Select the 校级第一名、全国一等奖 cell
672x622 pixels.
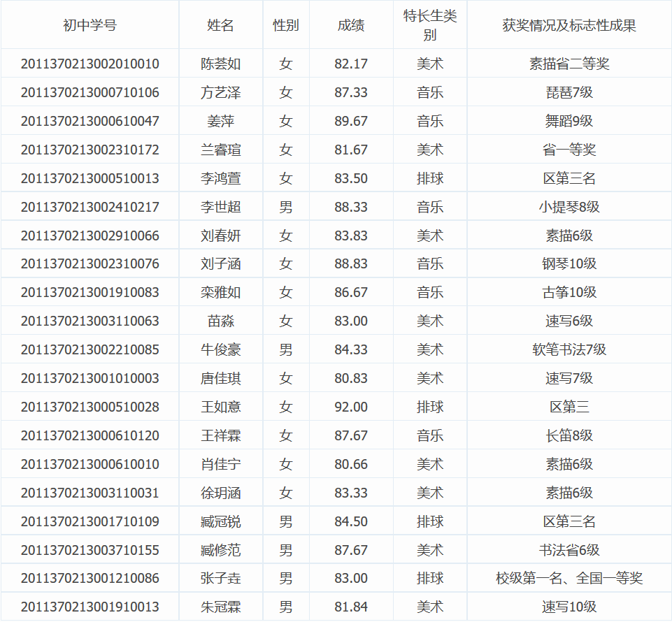coord(569,579)
